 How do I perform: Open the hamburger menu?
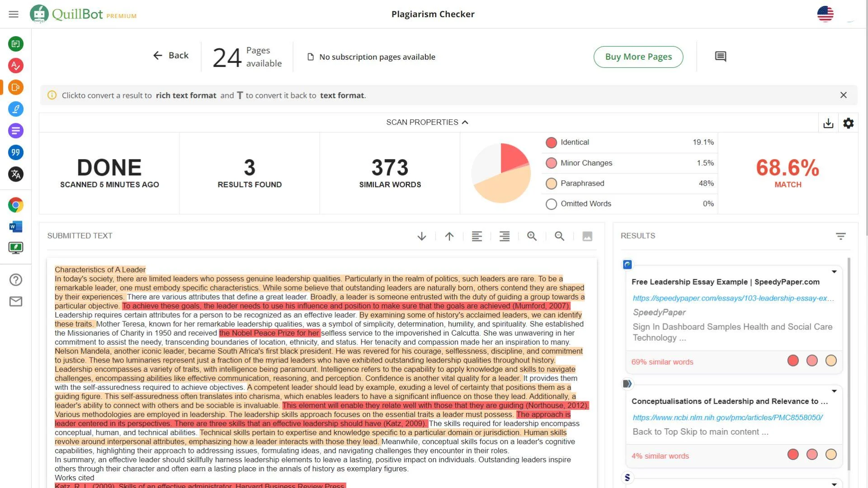pyautogui.click(x=13, y=14)
